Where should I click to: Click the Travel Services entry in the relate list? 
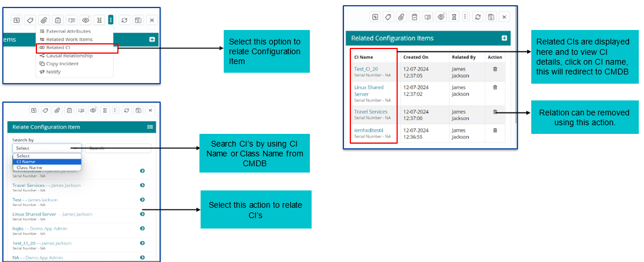[x=47, y=185]
